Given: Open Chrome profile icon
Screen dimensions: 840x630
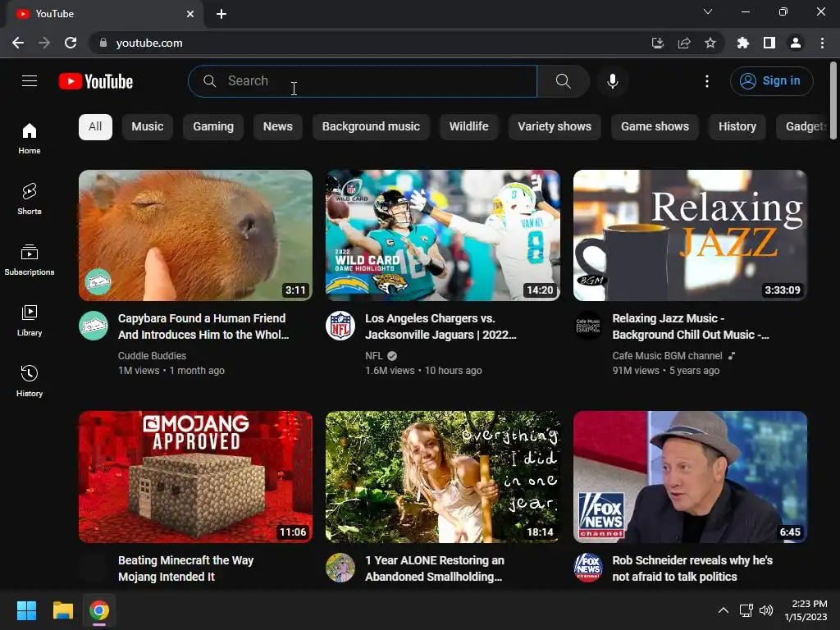Looking at the screenshot, I should (x=796, y=43).
